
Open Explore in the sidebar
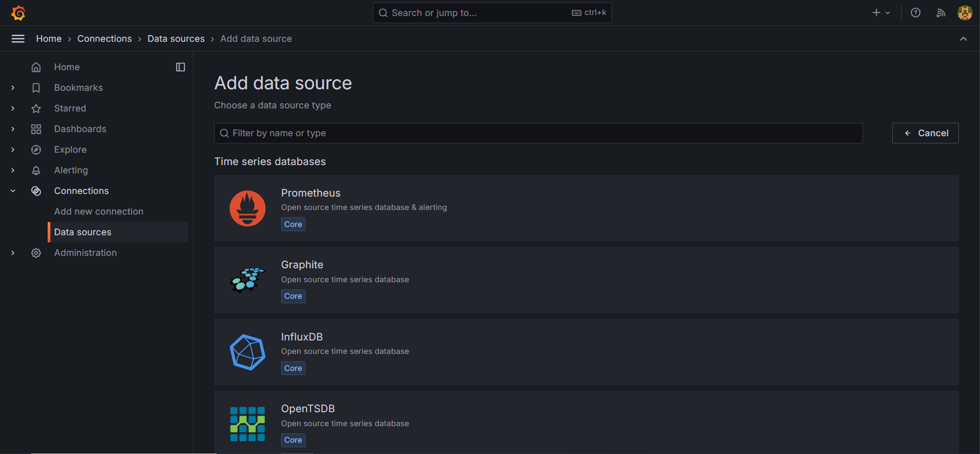pos(70,150)
